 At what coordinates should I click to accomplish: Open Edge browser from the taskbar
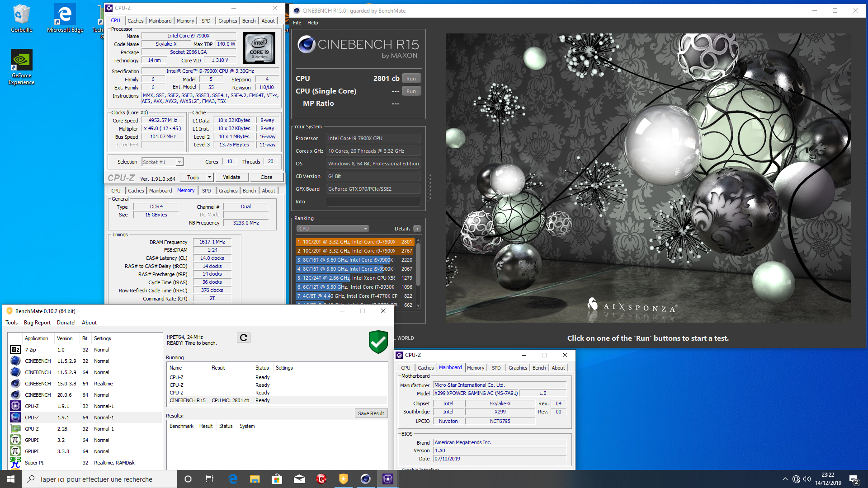[233, 479]
